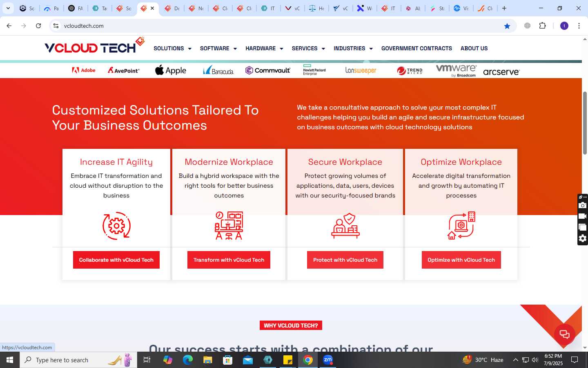
Task: Switch to the Chrome tab labeled Ab
Action: tap(413, 8)
